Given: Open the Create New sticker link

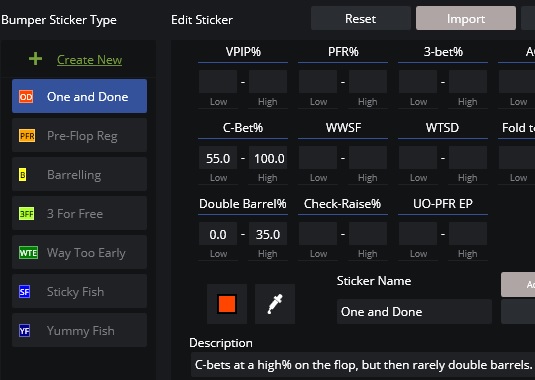Looking at the screenshot, I should point(89,60).
